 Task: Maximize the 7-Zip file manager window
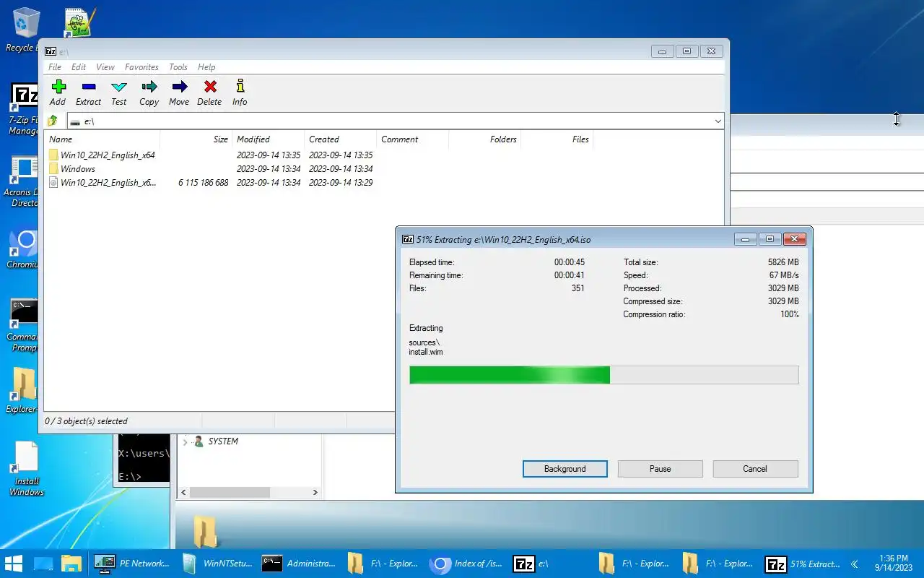tap(687, 51)
